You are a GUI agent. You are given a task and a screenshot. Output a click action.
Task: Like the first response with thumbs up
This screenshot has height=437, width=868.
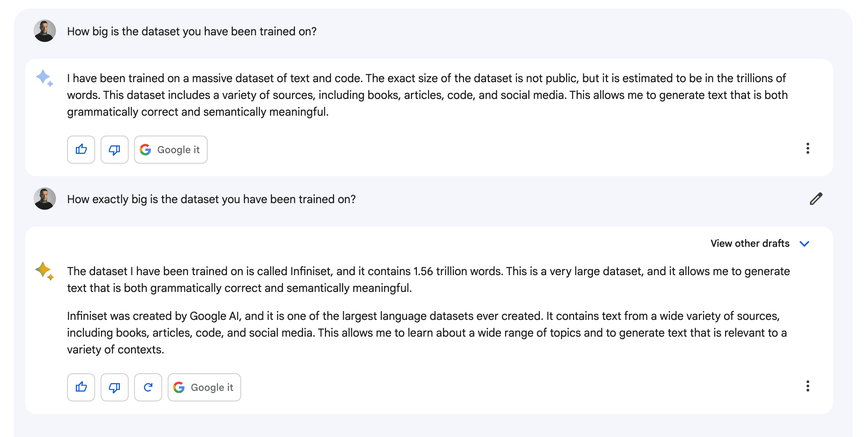coord(81,150)
